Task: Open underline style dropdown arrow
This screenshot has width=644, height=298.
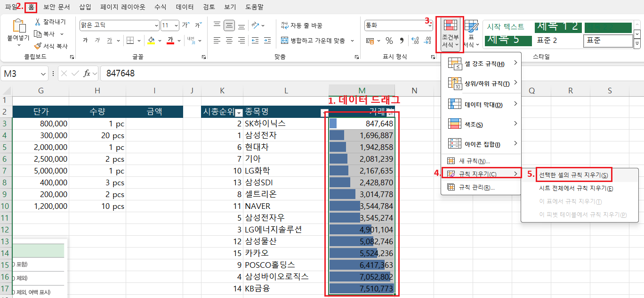Action: [x=118, y=41]
